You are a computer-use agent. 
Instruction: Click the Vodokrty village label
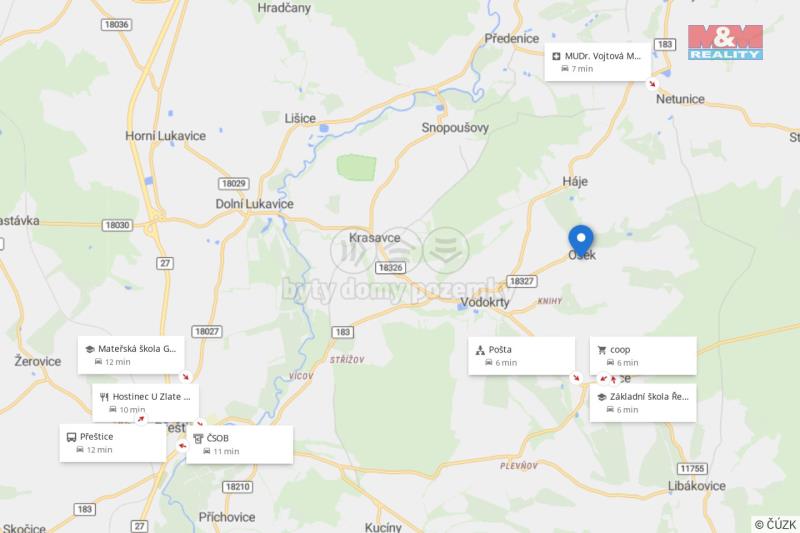coord(485,302)
